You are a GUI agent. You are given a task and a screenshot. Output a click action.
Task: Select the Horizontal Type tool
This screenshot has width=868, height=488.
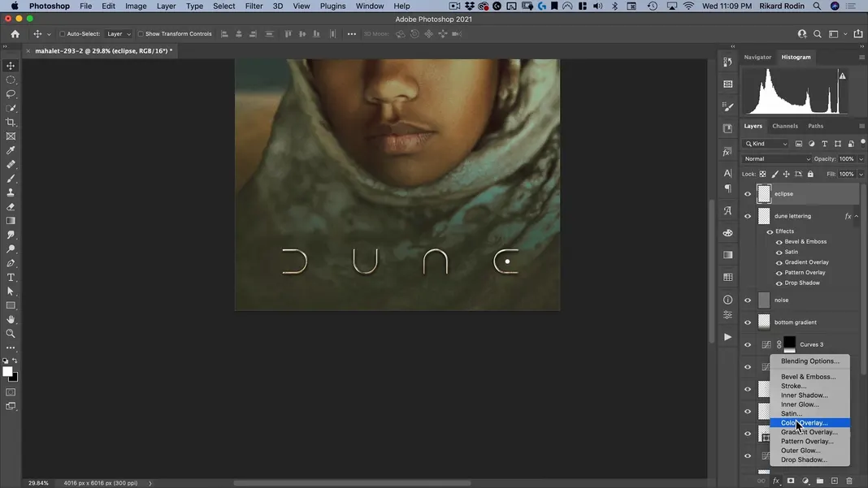point(11,277)
